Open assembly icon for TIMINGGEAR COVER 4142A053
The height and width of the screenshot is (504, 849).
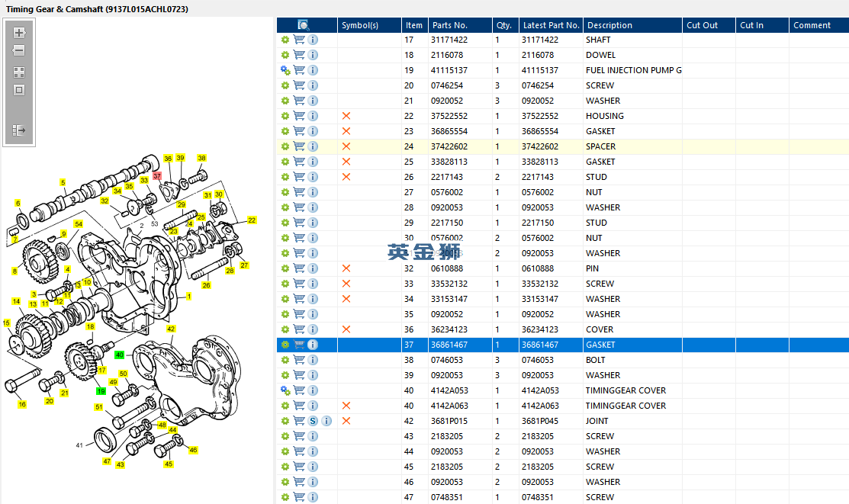[285, 390]
